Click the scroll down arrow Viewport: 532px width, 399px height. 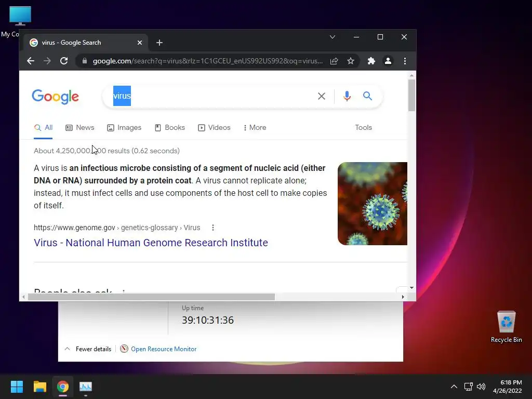(x=411, y=288)
